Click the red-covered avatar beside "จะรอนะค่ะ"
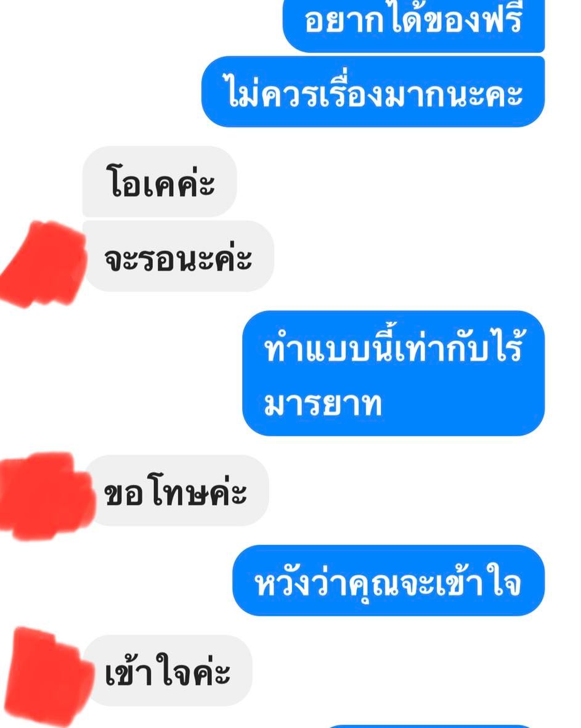Viewport: 581px width, 728px height. 43,264
